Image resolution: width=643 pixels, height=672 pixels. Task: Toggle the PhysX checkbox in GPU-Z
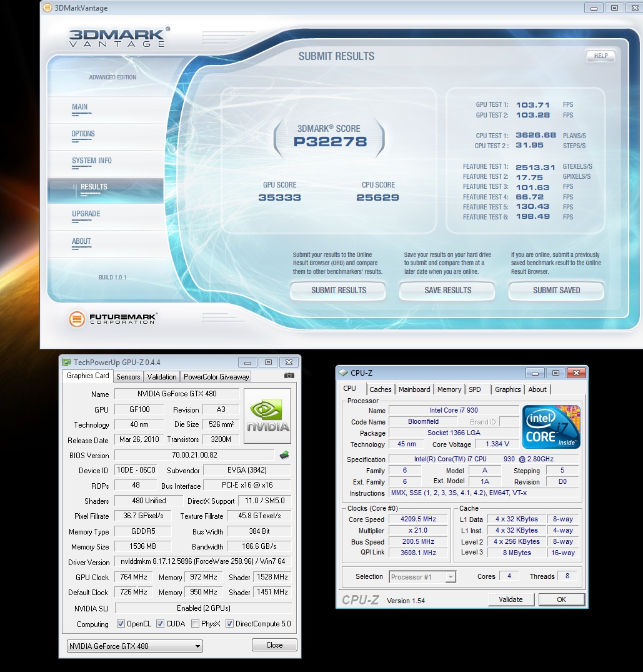click(196, 624)
